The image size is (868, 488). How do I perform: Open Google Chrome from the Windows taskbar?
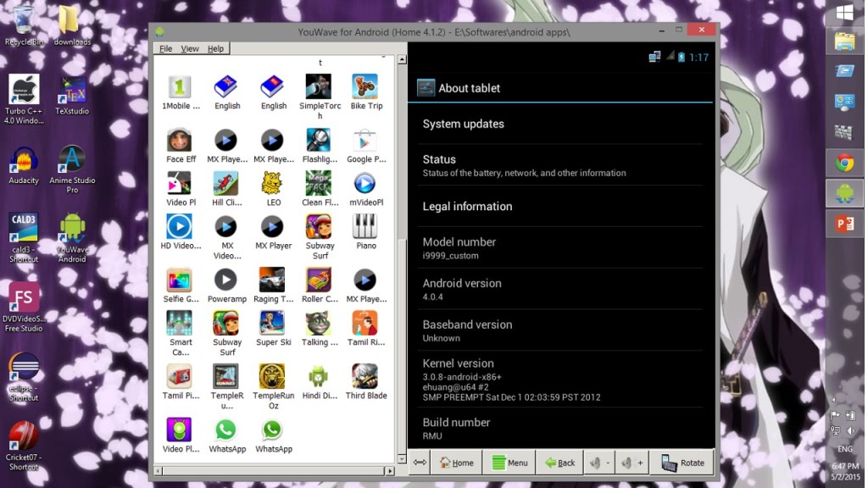point(844,163)
